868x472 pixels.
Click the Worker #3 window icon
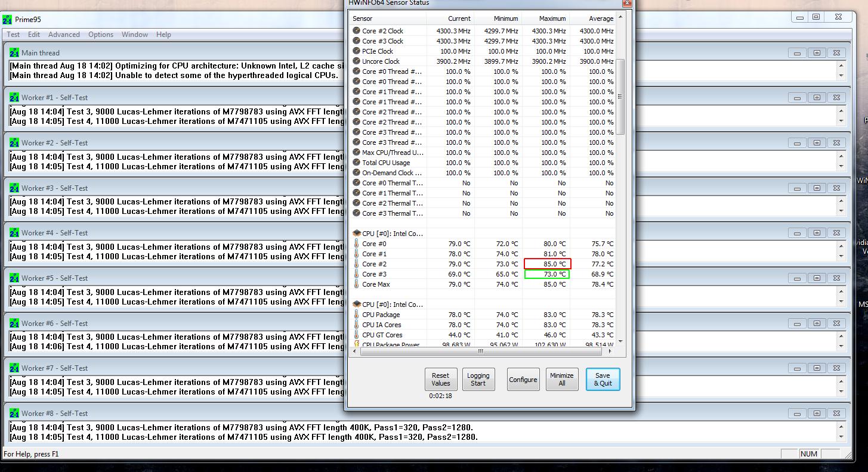tap(14, 188)
